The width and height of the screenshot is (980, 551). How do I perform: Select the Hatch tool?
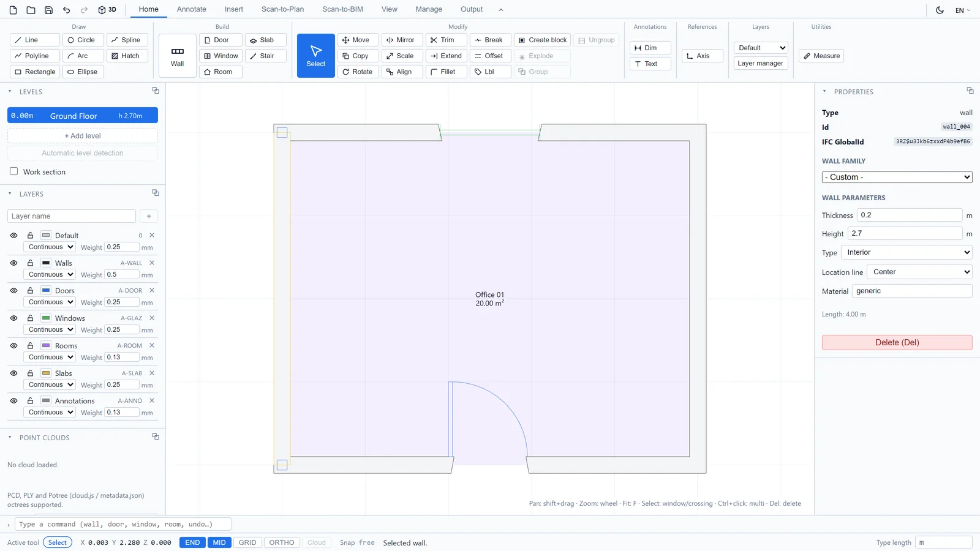point(127,56)
